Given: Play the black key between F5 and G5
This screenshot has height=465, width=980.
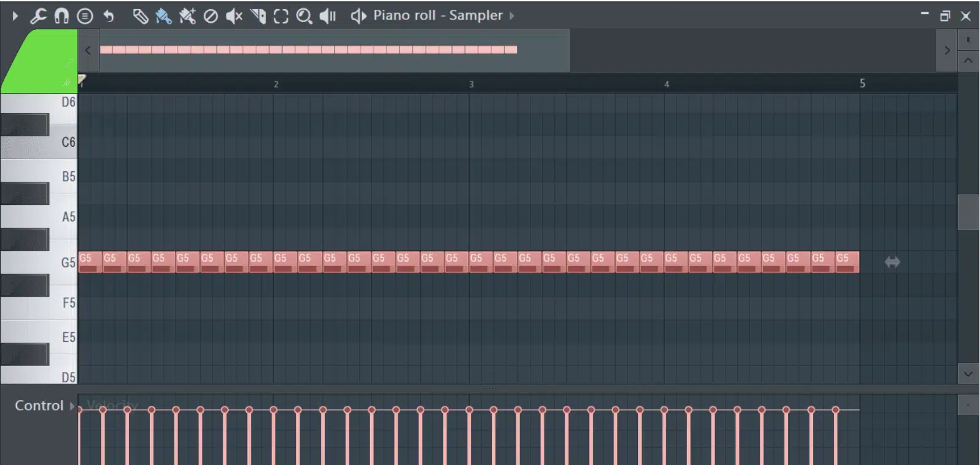Looking at the screenshot, I should point(24,286).
